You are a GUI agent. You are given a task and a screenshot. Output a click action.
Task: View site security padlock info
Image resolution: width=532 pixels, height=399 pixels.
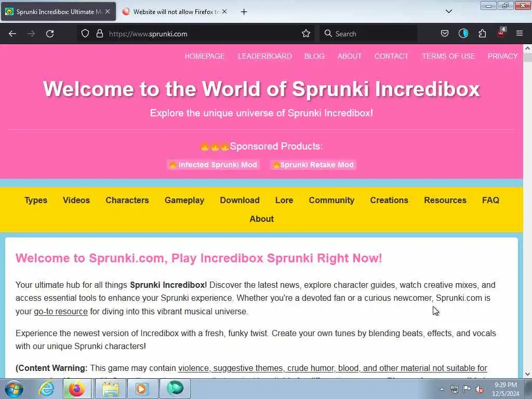(x=99, y=34)
